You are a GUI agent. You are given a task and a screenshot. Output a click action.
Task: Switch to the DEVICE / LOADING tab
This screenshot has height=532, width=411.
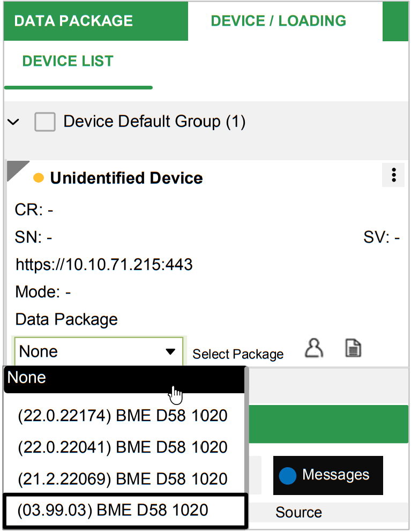pos(278,21)
